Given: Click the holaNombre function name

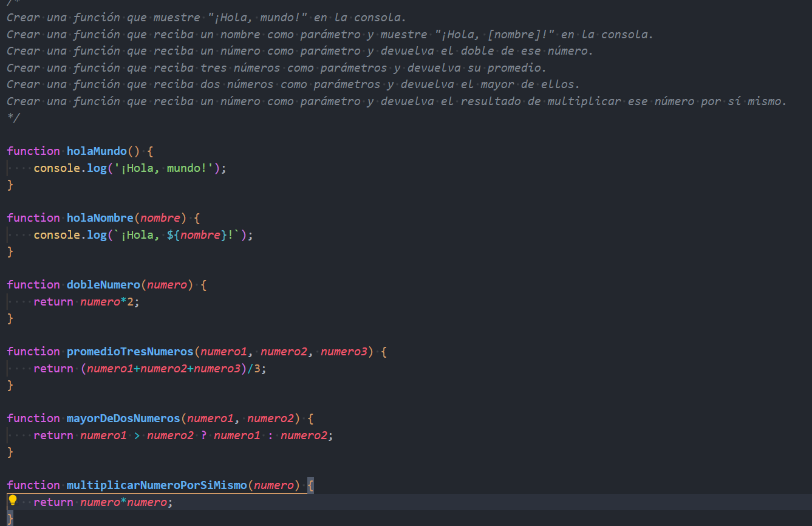Looking at the screenshot, I should pos(100,217).
